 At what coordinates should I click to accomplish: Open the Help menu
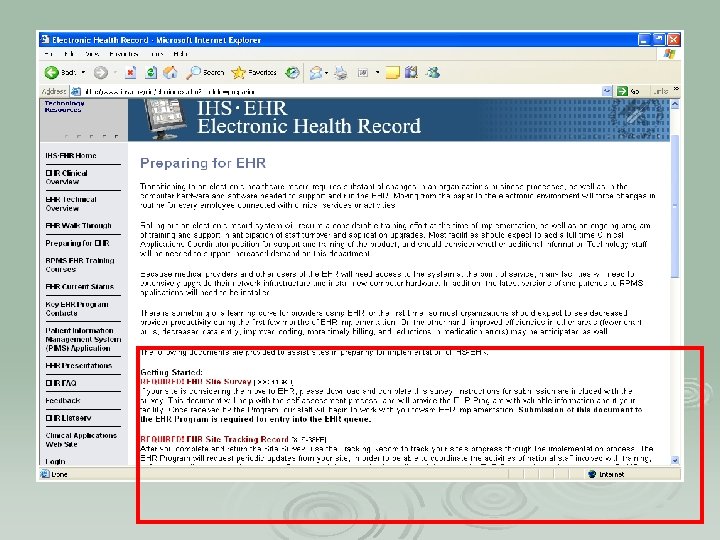tap(181, 54)
